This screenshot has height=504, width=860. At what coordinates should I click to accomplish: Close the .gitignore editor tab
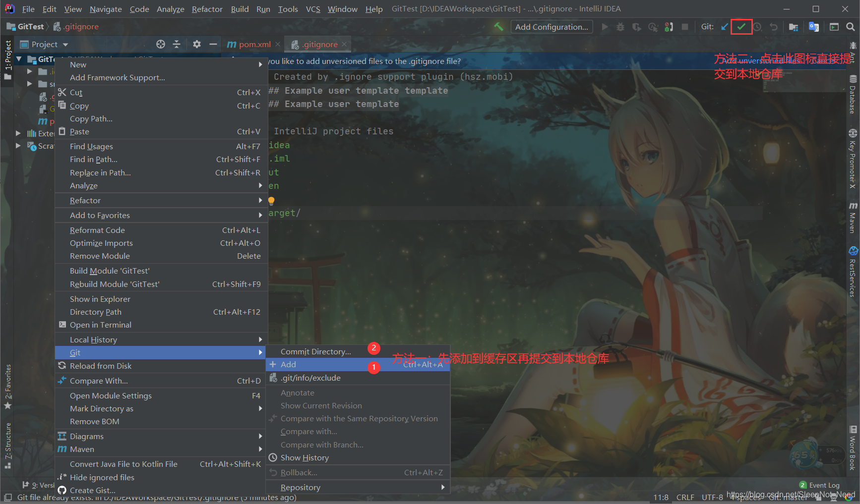point(344,44)
